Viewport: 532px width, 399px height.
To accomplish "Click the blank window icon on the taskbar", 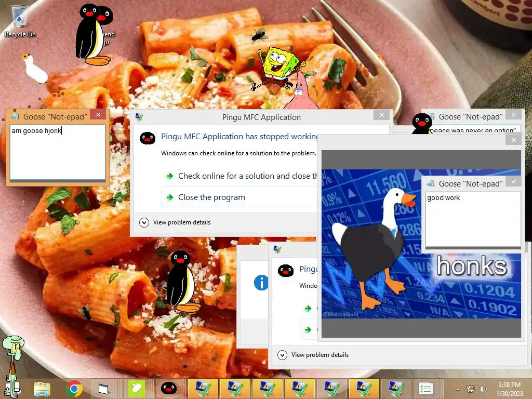I will point(103,389).
